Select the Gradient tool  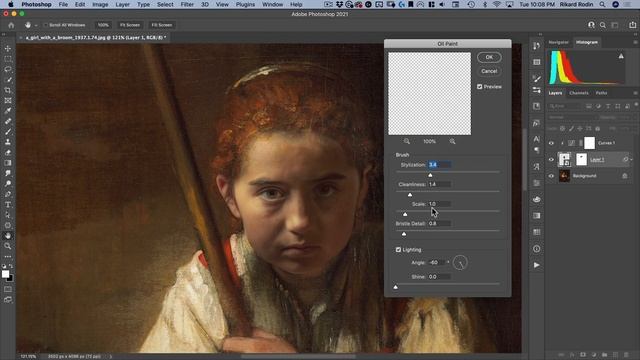coord(8,163)
